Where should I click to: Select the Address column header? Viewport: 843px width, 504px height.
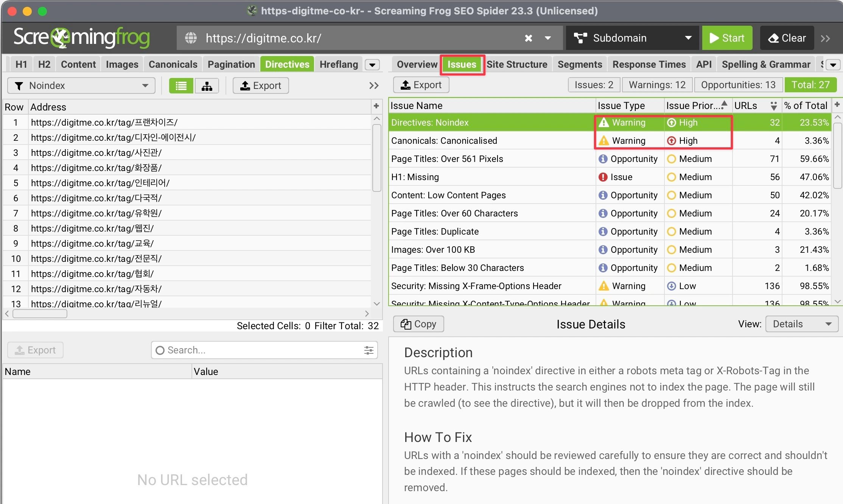coord(200,107)
